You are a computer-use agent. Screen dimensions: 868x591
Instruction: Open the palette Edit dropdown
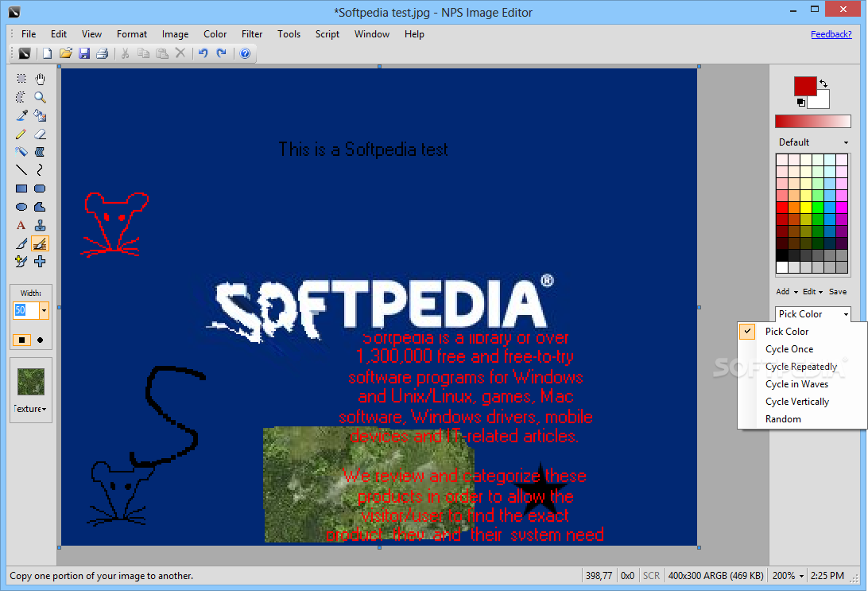[x=812, y=291]
